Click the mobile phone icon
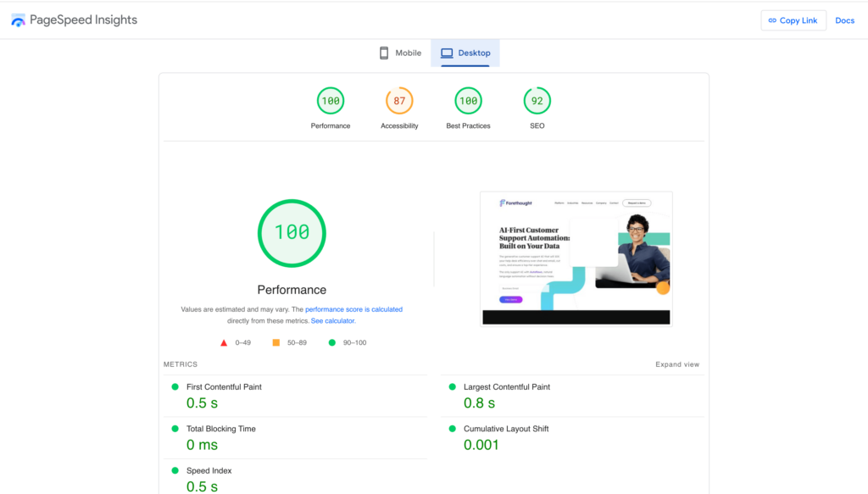This screenshot has width=868, height=494. point(384,53)
